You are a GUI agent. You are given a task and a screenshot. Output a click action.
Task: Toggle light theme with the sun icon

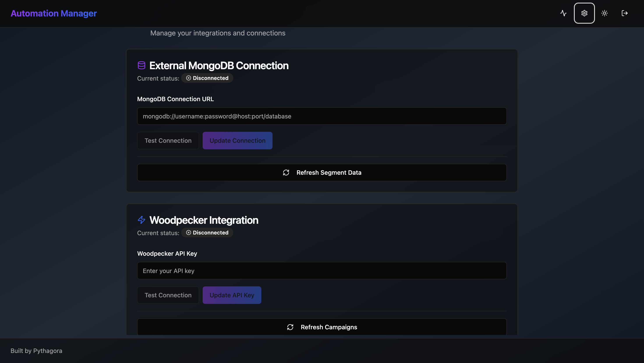[605, 13]
